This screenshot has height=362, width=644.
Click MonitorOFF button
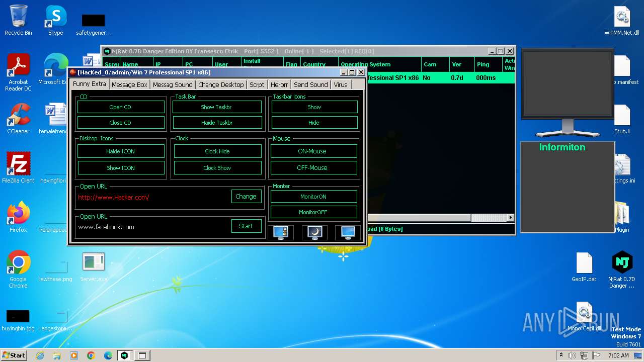[x=314, y=212]
